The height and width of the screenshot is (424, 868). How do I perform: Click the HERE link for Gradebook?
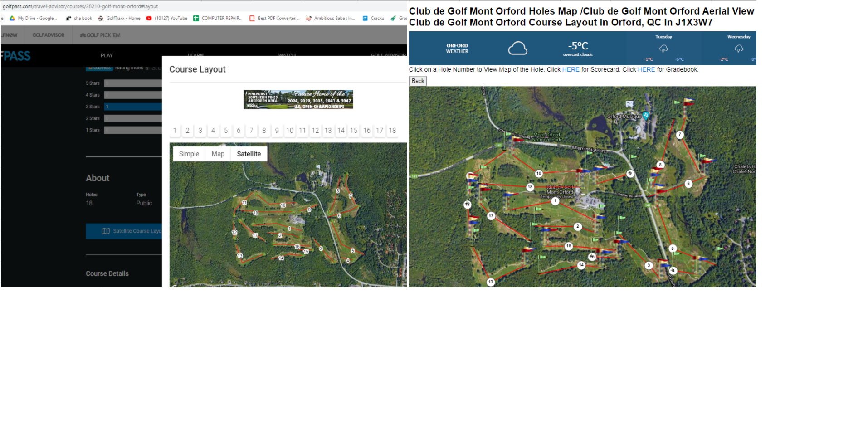[x=646, y=69]
